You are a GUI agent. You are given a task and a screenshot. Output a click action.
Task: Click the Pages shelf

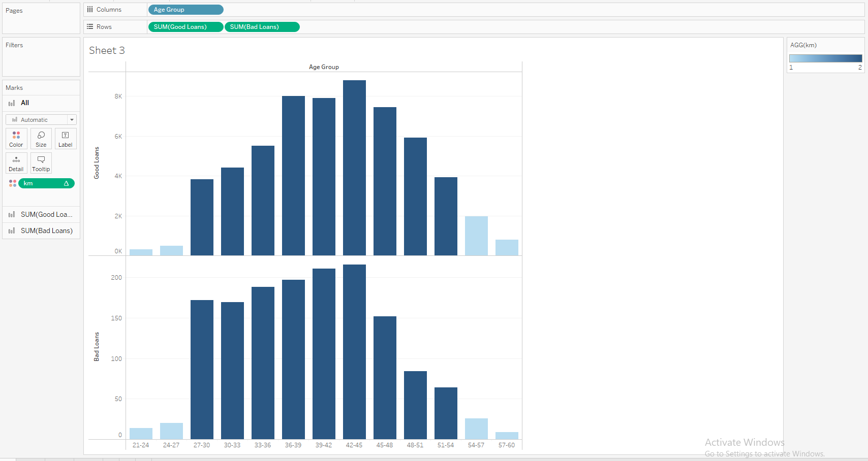click(41, 18)
